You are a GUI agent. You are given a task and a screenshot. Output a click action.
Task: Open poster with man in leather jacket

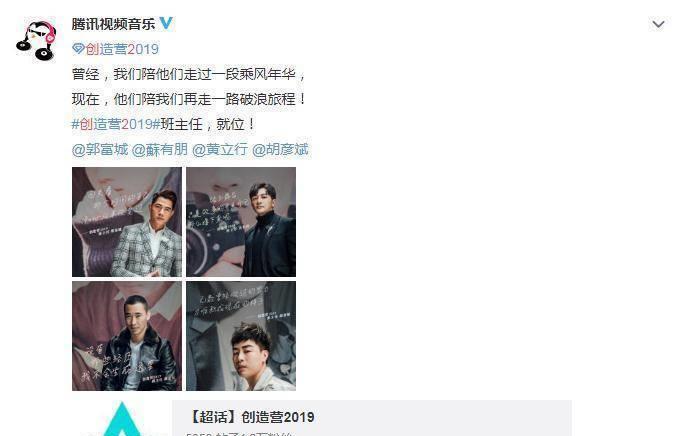tap(127, 336)
